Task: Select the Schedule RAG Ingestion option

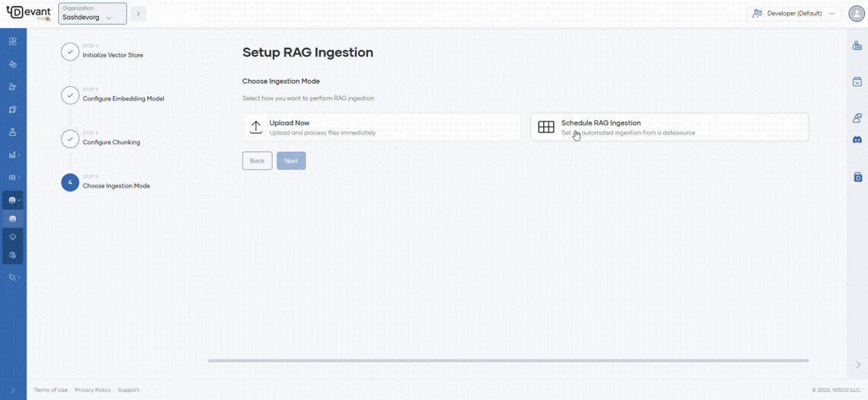Action: click(669, 127)
